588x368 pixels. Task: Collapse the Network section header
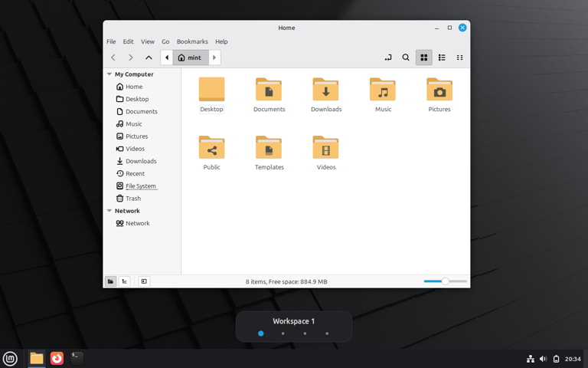point(109,211)
